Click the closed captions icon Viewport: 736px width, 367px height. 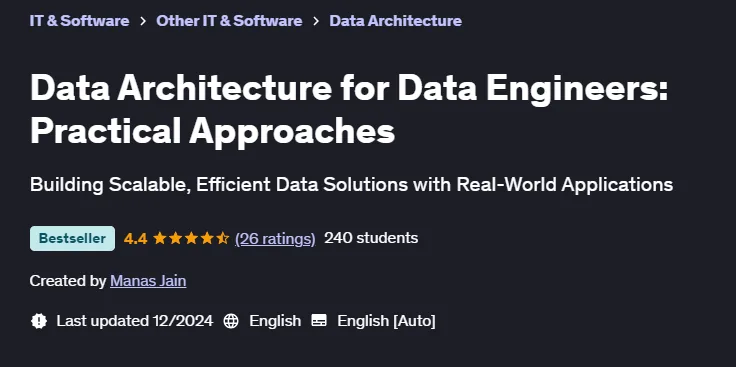(319, 321)
